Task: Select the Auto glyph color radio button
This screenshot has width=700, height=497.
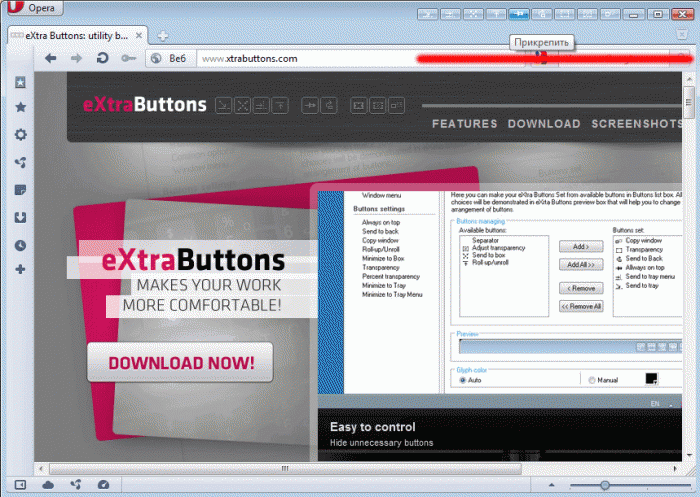Action: pos(461,380)
